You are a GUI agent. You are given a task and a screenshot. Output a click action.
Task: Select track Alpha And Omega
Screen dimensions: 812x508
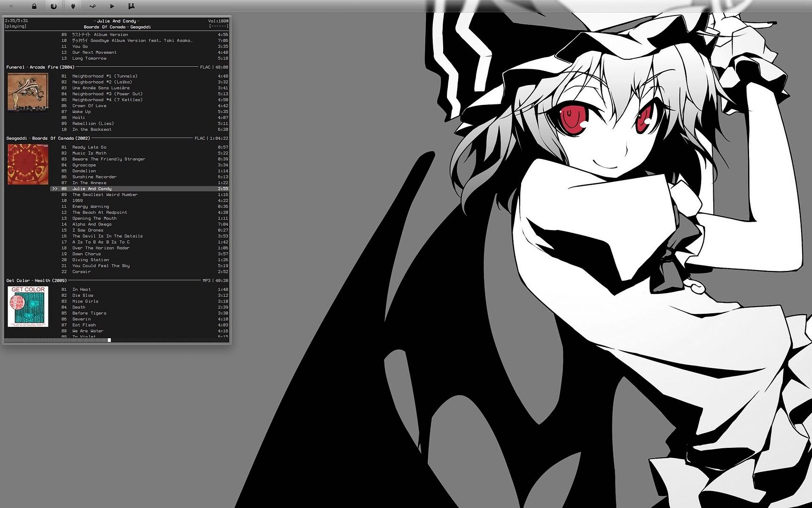(140, 224)
